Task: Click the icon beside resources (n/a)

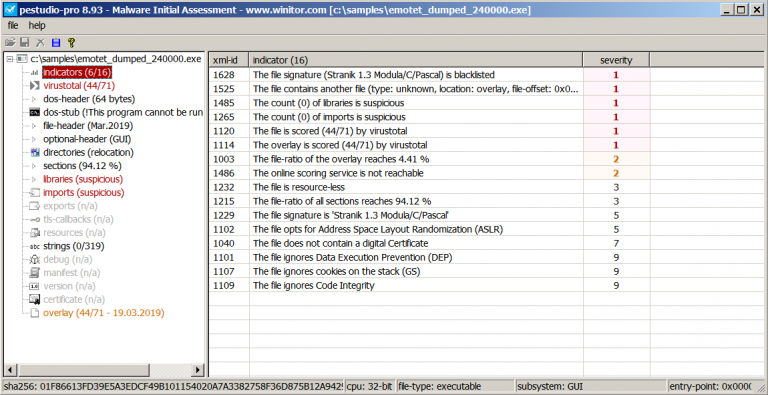Action: [x=34, y=232]
